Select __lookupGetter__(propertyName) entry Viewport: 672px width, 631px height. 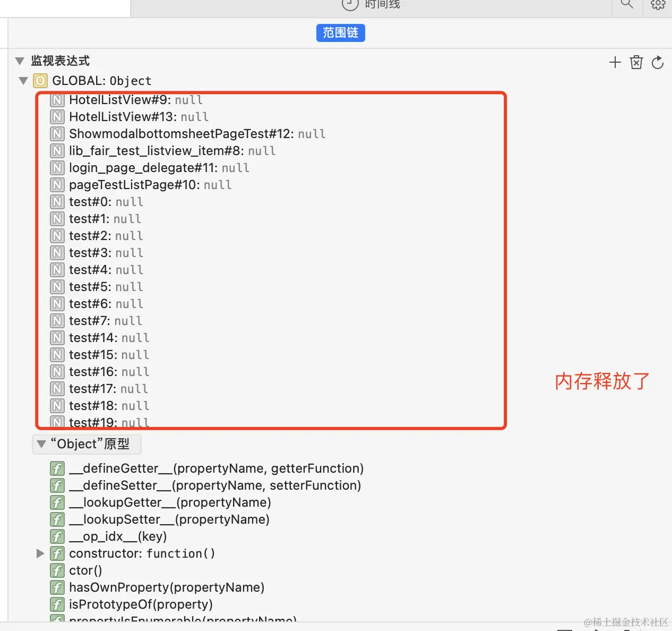(x=161, y=502)
